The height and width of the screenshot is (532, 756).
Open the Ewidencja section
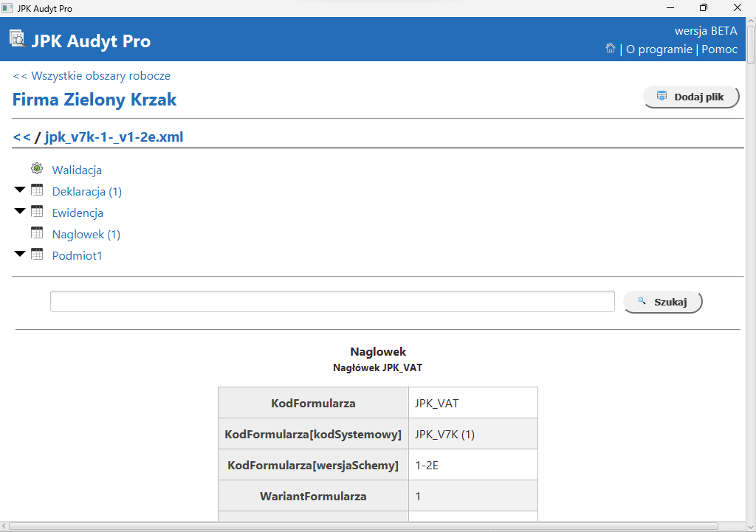click(78, 213)
